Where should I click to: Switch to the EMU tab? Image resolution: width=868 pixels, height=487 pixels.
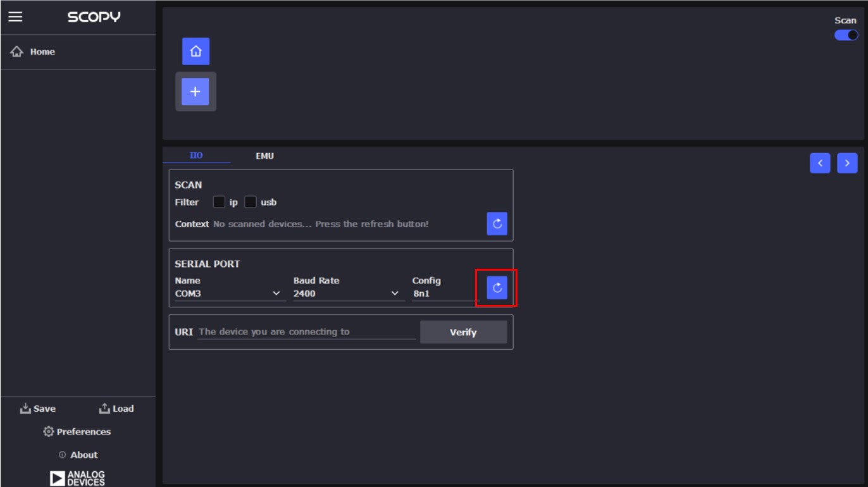click(264, 156)
